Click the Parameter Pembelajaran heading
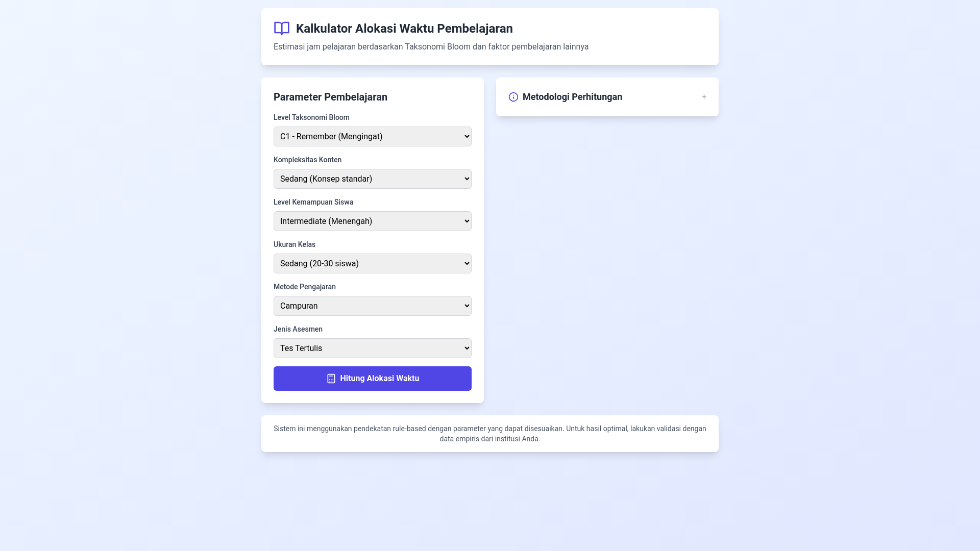 (x=330, y=97)
